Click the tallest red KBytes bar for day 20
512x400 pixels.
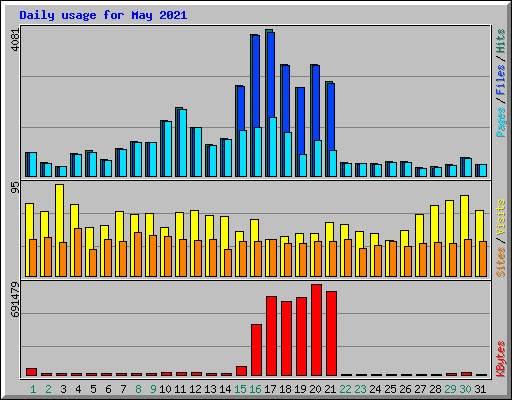click(316, 330)
